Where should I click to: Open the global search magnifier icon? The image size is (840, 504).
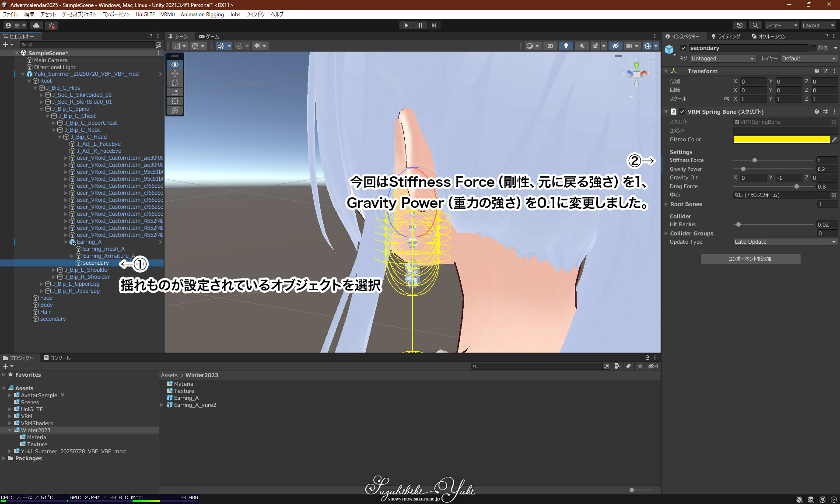756,25
